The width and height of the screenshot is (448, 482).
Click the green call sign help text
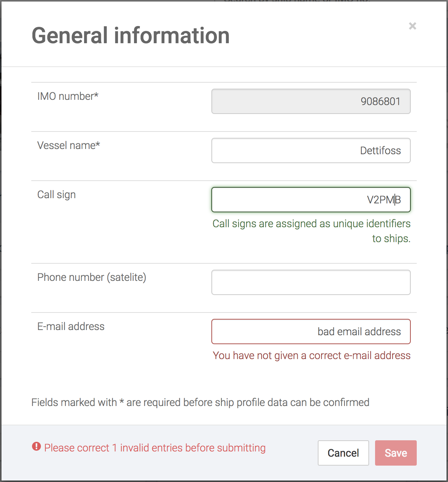point(311,231)
